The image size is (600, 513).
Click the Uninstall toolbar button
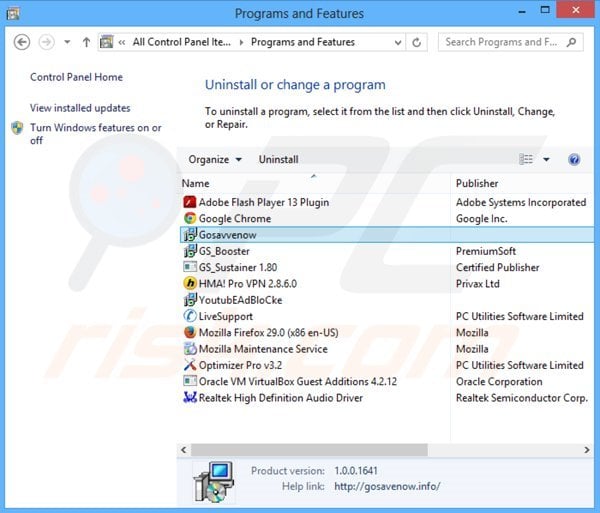coord(279,160)
